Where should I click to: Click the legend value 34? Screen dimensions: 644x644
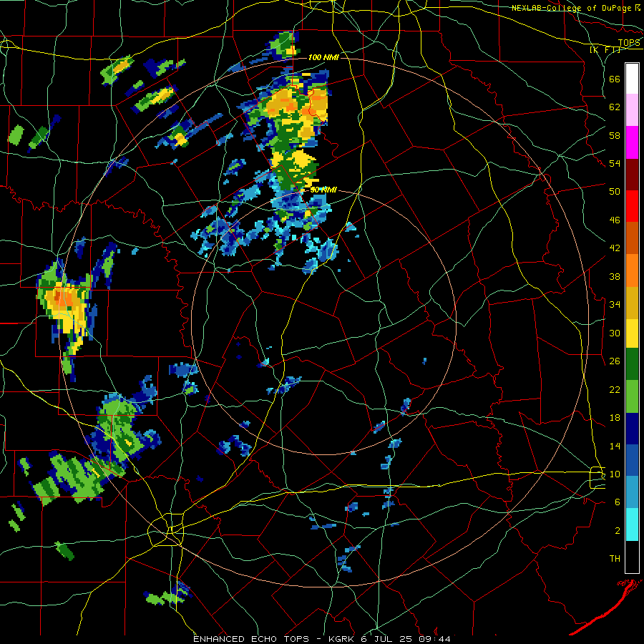615,305
